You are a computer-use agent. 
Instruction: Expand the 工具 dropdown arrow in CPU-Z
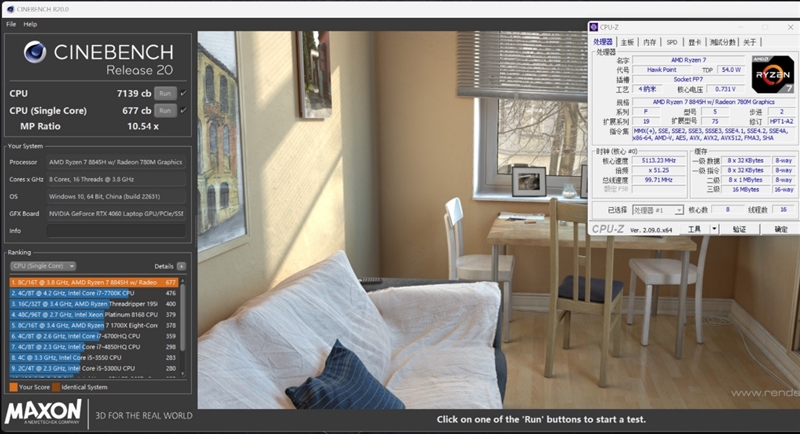[714, 229]
